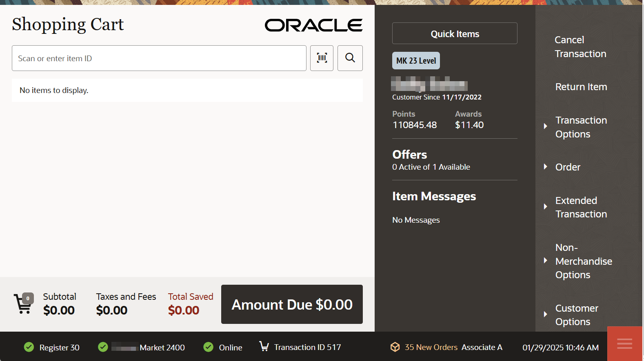Open the Order menu item
This screenshot has width=644, height=361.
(568, 167)
